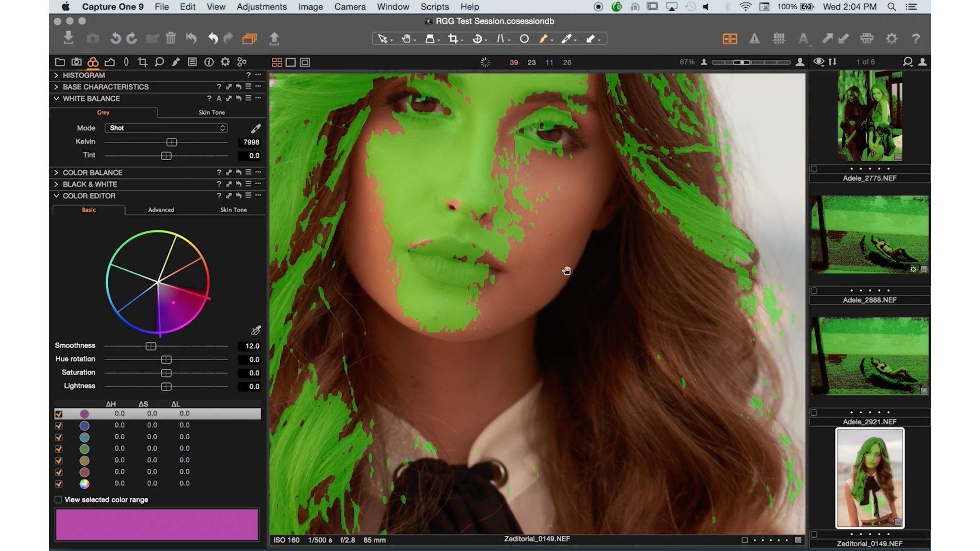Uncheck the View selected color range checkbox

click(x=58, y=499)
